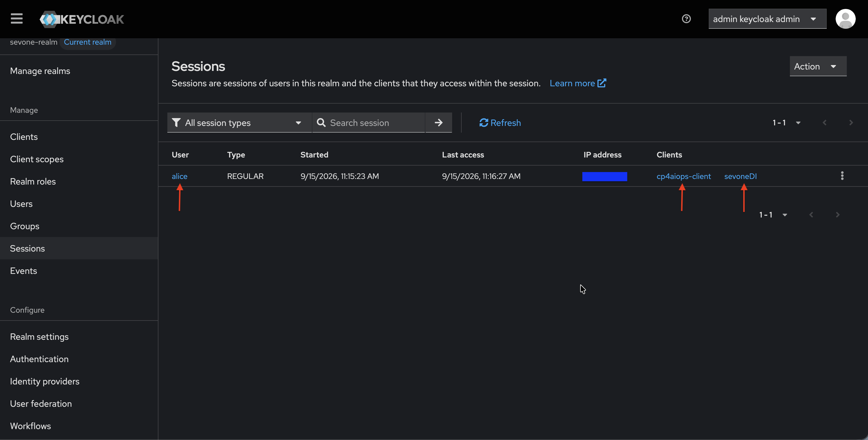Screen dimensions: 868x440
Task: Open Workflows in sidebar
Action: (x=31, y=426)
